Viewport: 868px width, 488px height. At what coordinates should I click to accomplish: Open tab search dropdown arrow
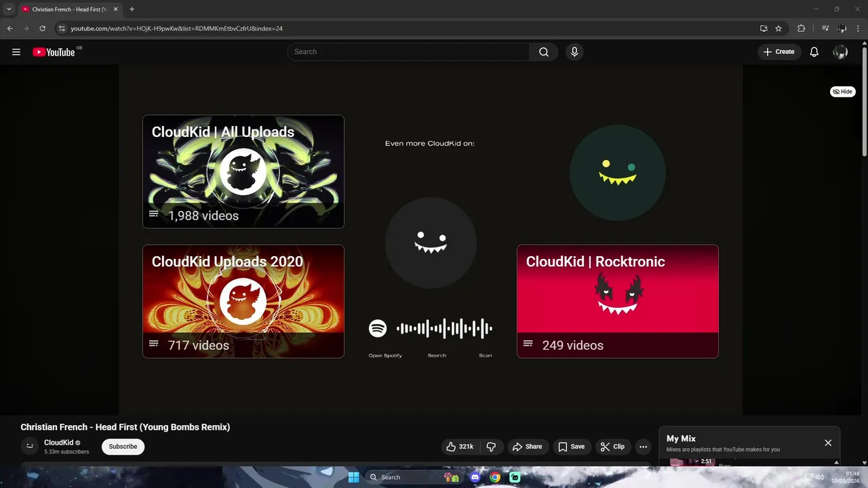(9, 9)
